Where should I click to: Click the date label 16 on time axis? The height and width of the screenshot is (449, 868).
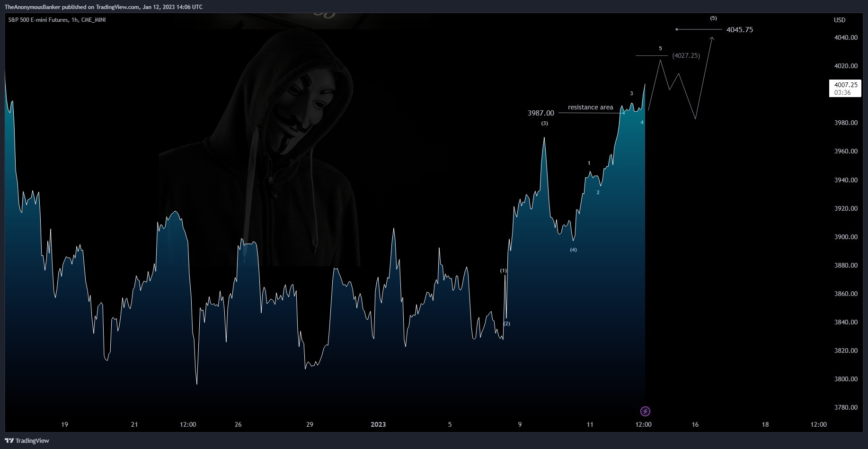coord(695,424)
